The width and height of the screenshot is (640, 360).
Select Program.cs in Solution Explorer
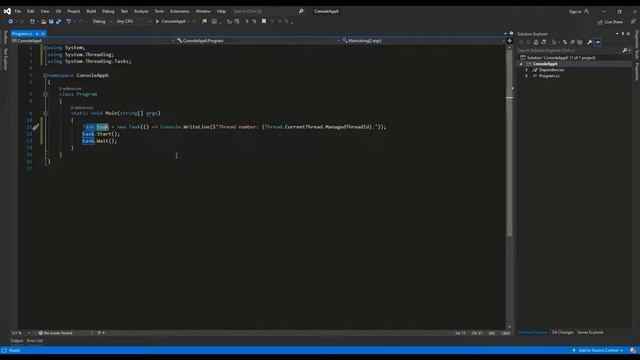click(549, 76)
